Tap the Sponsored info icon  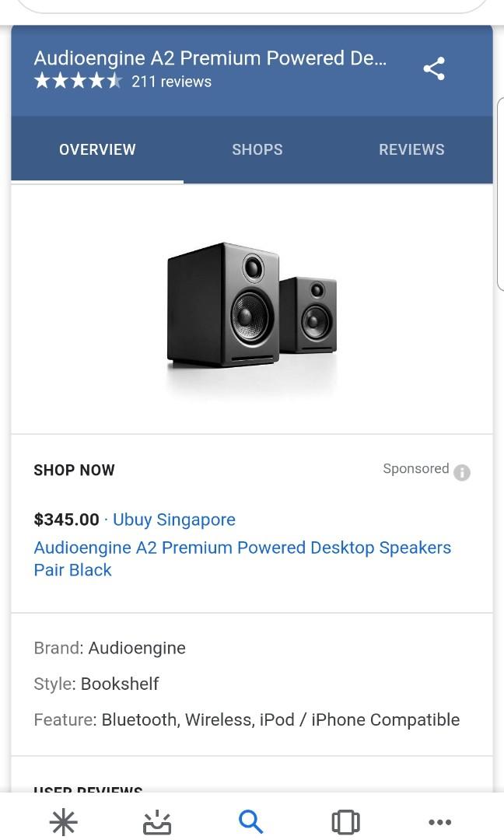463,473
